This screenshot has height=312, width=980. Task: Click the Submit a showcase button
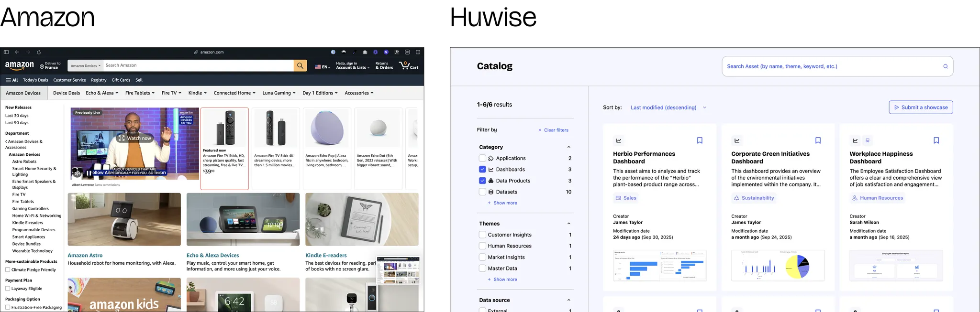pos(920,108)
